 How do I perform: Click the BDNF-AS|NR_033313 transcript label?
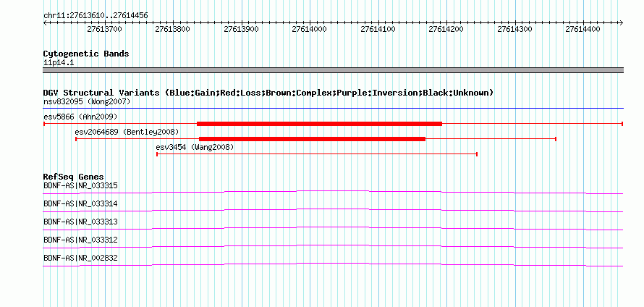pyautogui.click(x=80, y=222)
